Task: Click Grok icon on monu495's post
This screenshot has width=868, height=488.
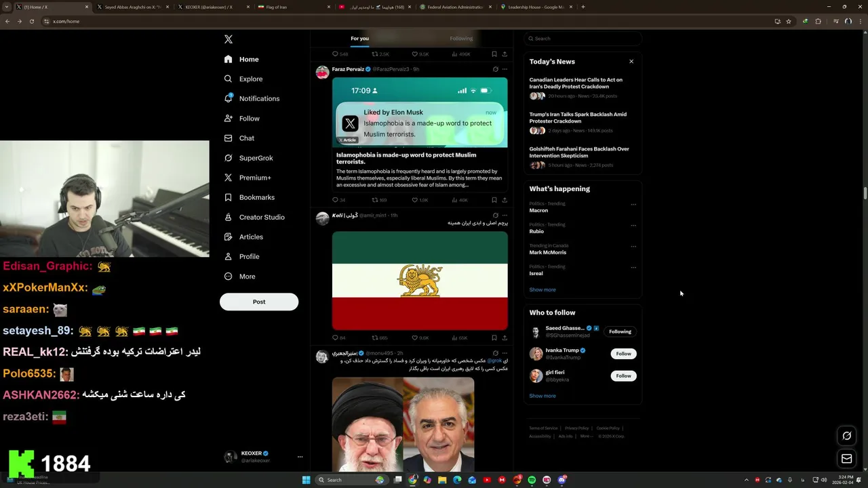Action: (x=495, y=353)
